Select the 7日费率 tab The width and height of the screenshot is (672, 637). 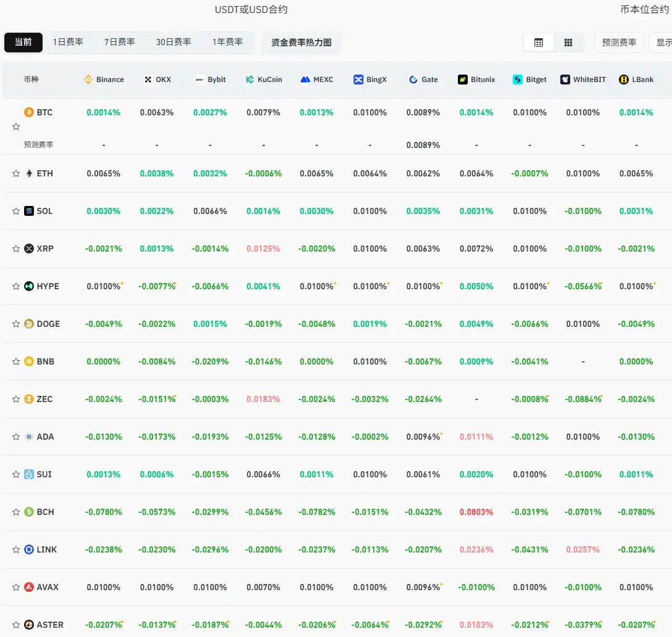(x=120, y=42)
